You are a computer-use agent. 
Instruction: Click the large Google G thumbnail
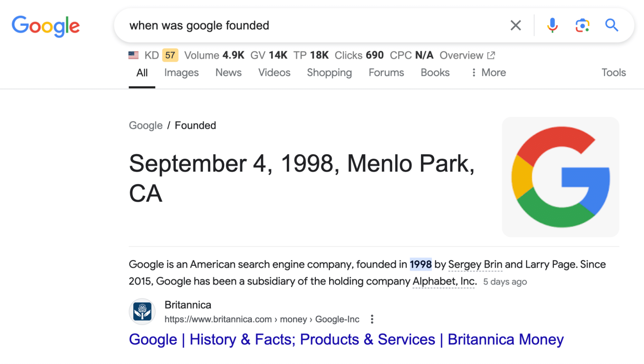coord(560,177)
